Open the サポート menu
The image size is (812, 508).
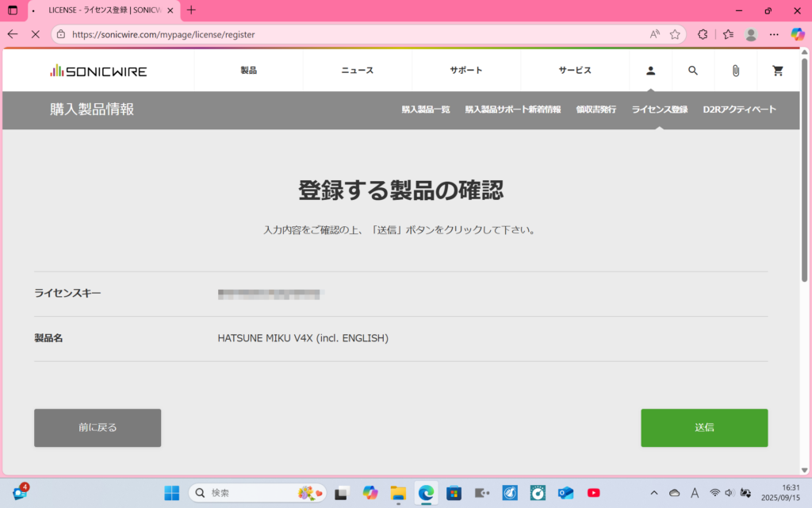466,71
